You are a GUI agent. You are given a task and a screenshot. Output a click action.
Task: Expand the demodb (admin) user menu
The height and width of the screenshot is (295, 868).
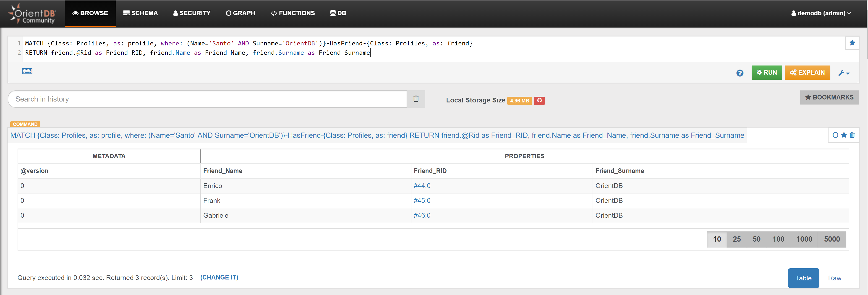[821, 13]
